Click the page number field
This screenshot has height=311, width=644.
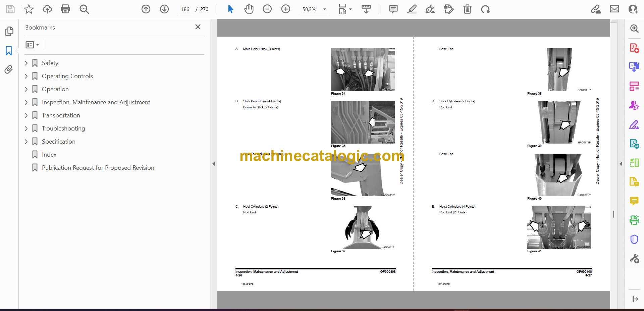tap(185, 9)
